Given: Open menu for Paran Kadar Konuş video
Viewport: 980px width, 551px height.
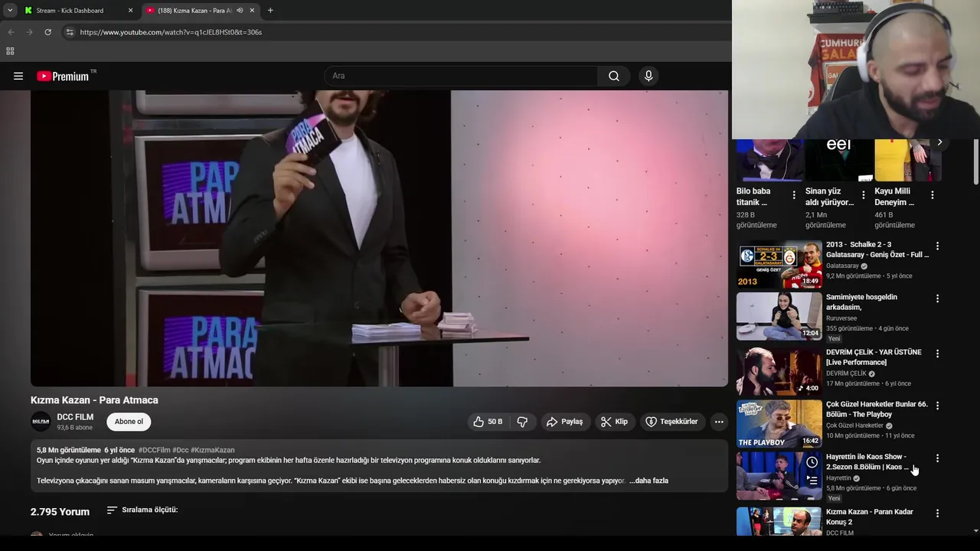Looking at the screenshot, I should (937, 513).
